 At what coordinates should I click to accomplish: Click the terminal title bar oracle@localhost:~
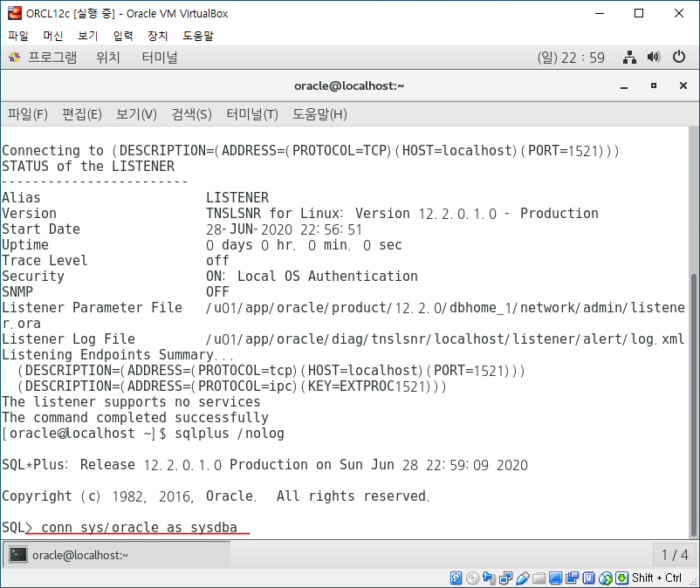coord(349,85)
